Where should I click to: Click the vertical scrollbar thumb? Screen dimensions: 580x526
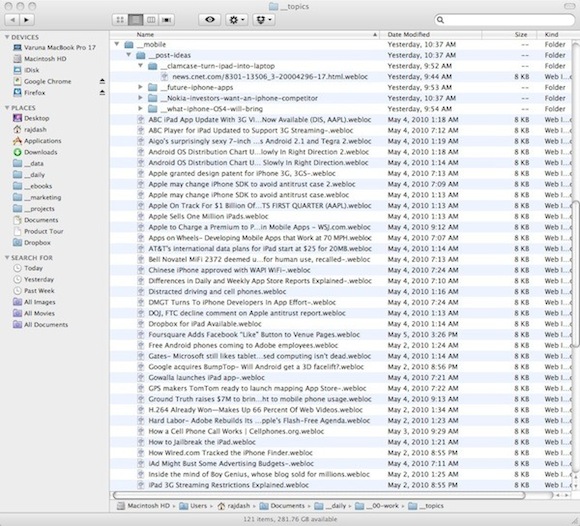(576, 274)
